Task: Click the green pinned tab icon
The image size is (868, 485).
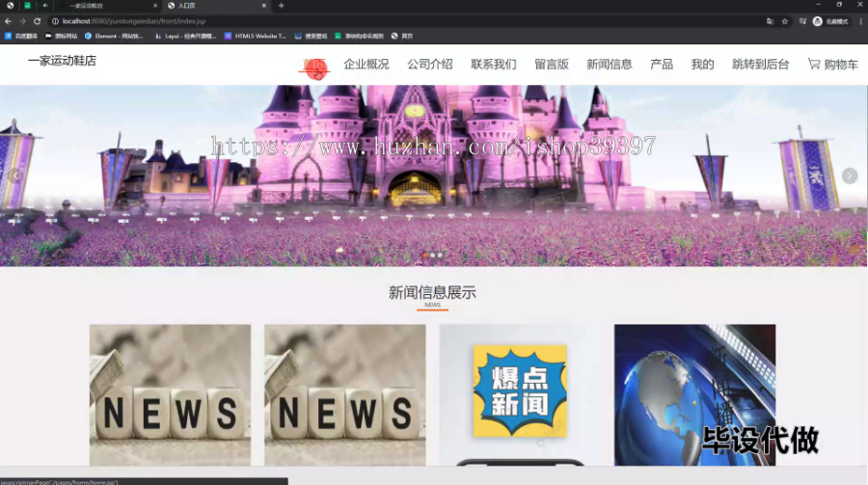Action: 27,6
